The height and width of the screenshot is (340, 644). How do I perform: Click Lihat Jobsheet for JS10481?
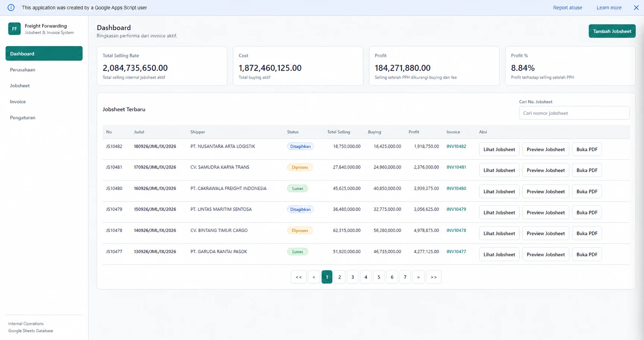499,170
